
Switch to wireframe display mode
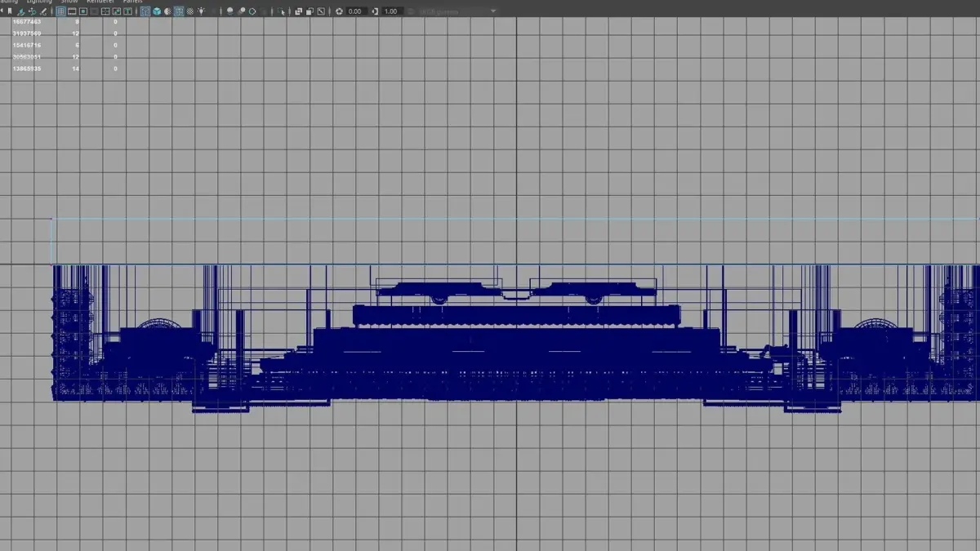[x=145, y=11]
